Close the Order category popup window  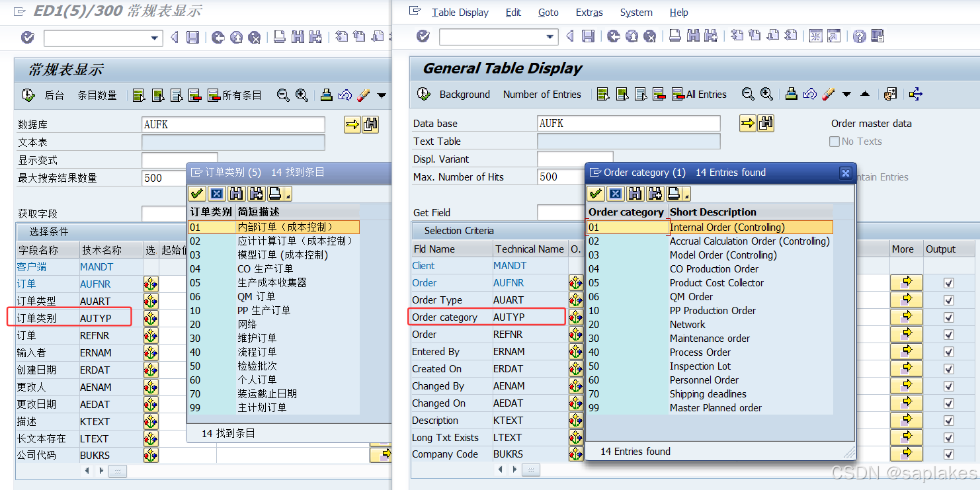845,173
